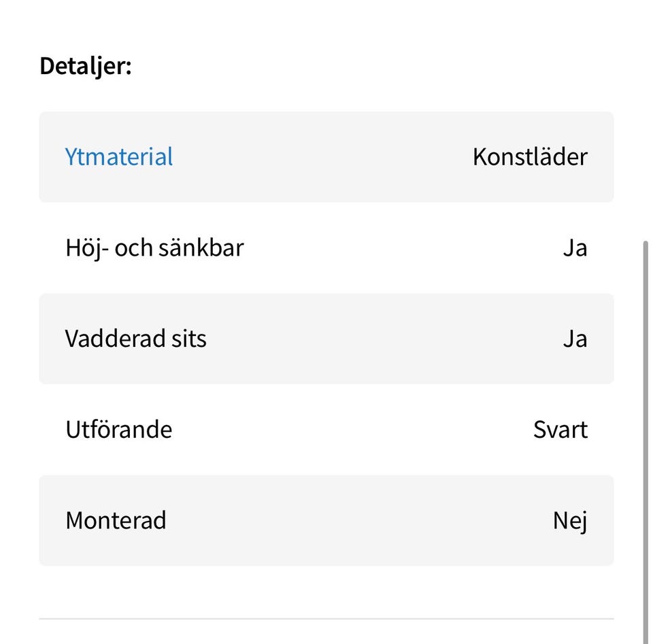Click the Utförande label

[x=119, y=430]
